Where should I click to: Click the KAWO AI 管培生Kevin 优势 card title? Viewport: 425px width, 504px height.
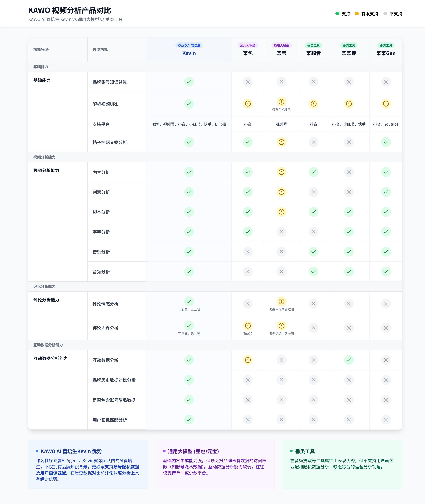[71, 451]
